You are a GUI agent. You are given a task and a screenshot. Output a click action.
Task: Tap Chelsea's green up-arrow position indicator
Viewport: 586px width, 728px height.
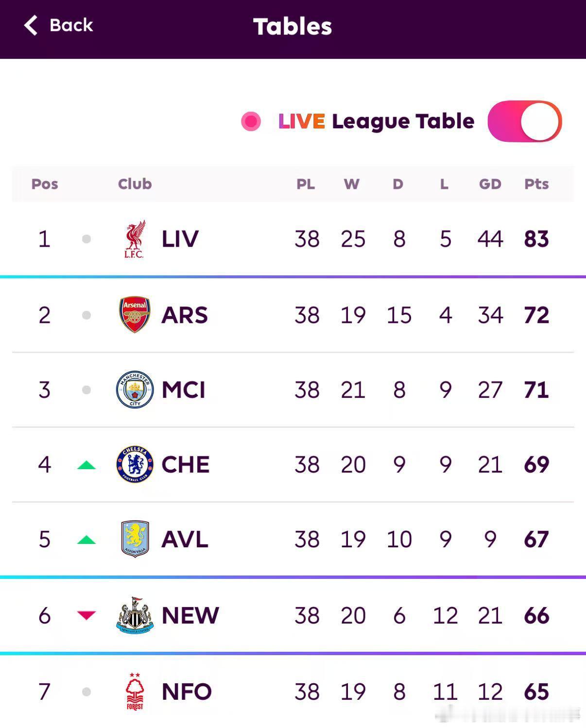pyautogui.click(x=86, y=465)
